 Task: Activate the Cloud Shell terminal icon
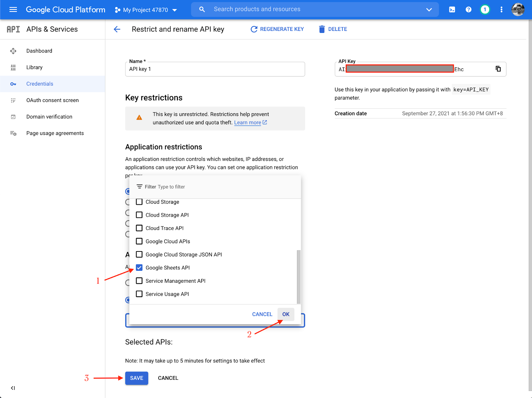point(452,9)
